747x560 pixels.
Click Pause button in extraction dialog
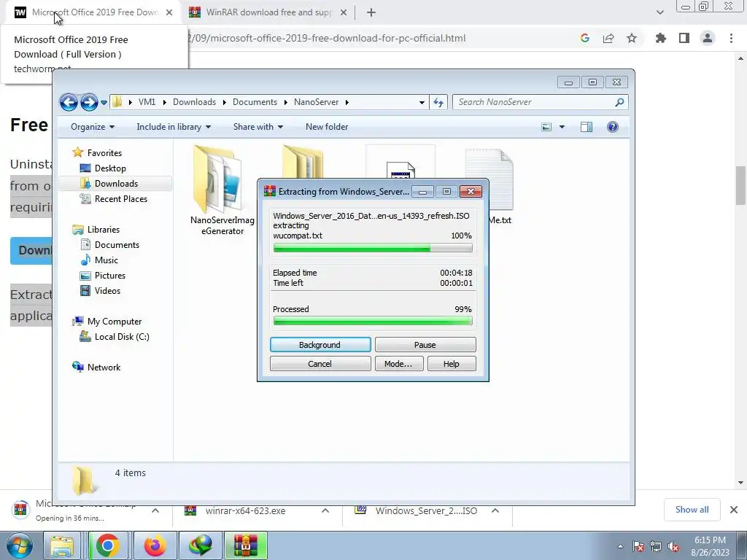click(425, 345)
